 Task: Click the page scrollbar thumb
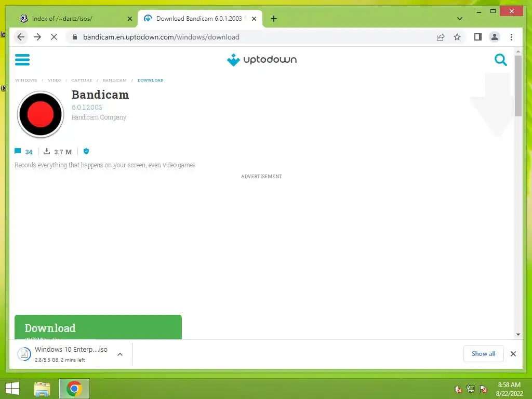tap(518, 86)
